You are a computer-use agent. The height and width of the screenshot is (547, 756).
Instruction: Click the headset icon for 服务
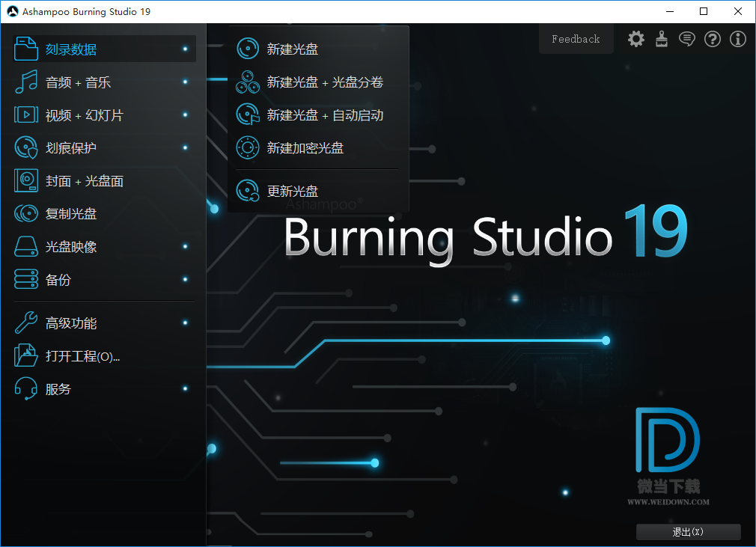(26, 388)
